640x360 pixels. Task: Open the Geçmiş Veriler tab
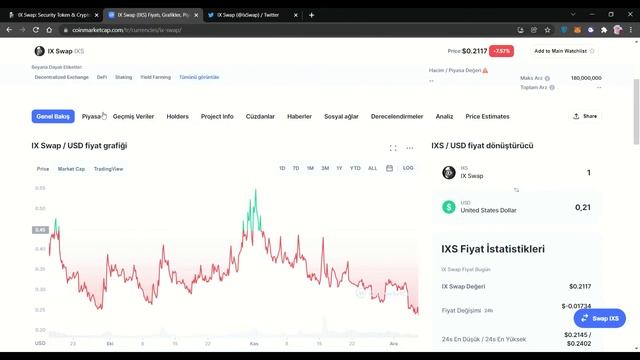pos(133,116)
